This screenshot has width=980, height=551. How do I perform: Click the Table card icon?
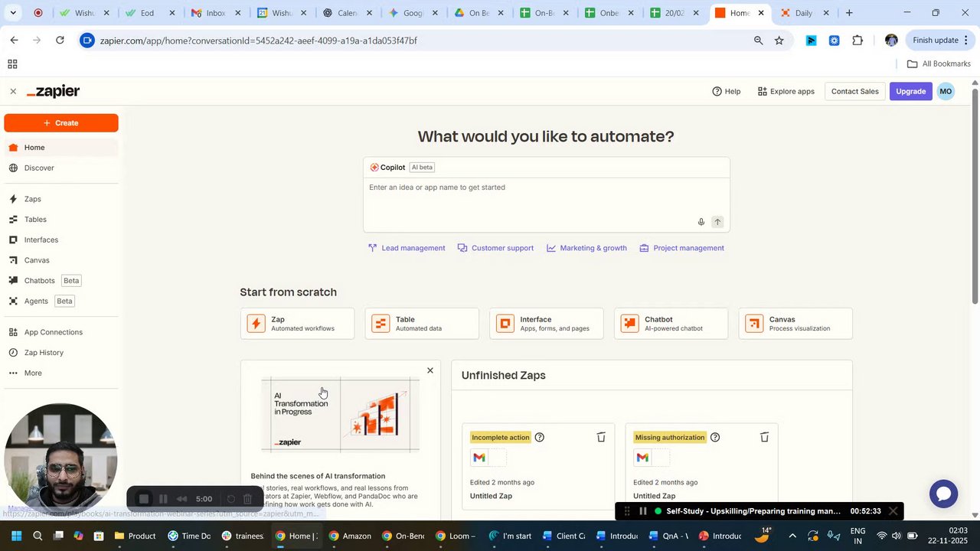(381, 324)
